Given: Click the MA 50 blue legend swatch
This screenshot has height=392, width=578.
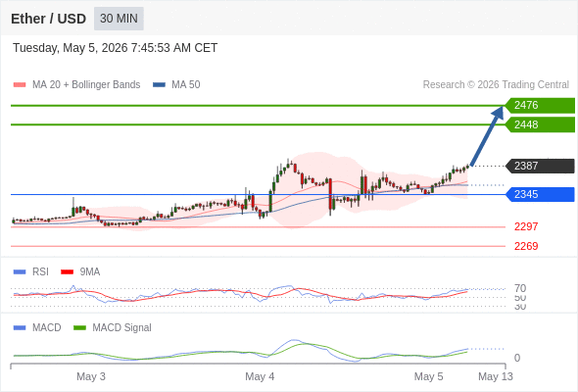Looking at the screenshot, I should (x=160, y=85).
